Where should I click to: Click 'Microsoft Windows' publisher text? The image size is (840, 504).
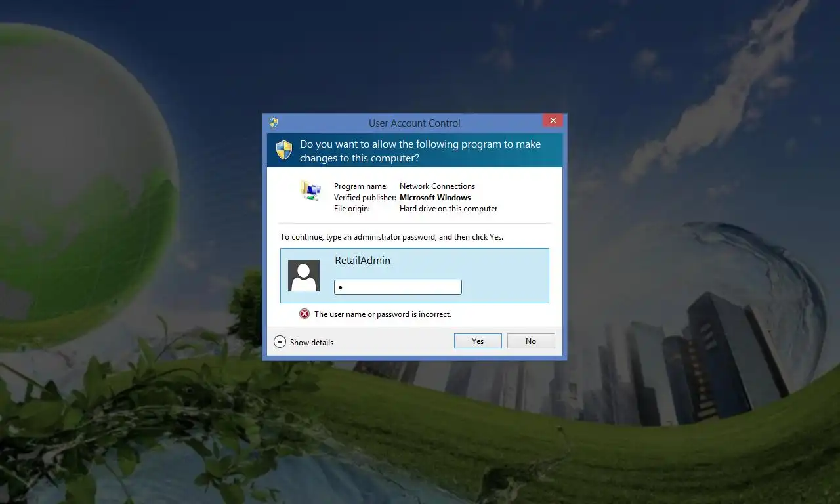[435, 198]
